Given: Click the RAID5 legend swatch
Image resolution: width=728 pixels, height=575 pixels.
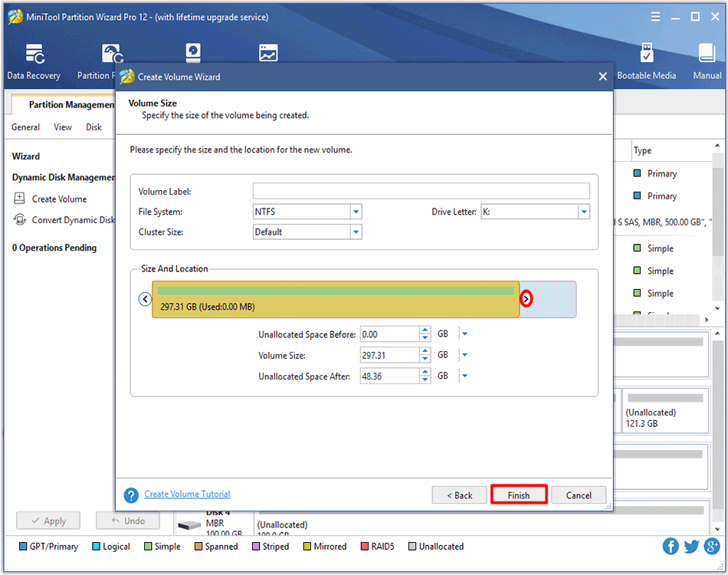Looking at the screenshot, I should pyautogui.click(x=365, y=546).
